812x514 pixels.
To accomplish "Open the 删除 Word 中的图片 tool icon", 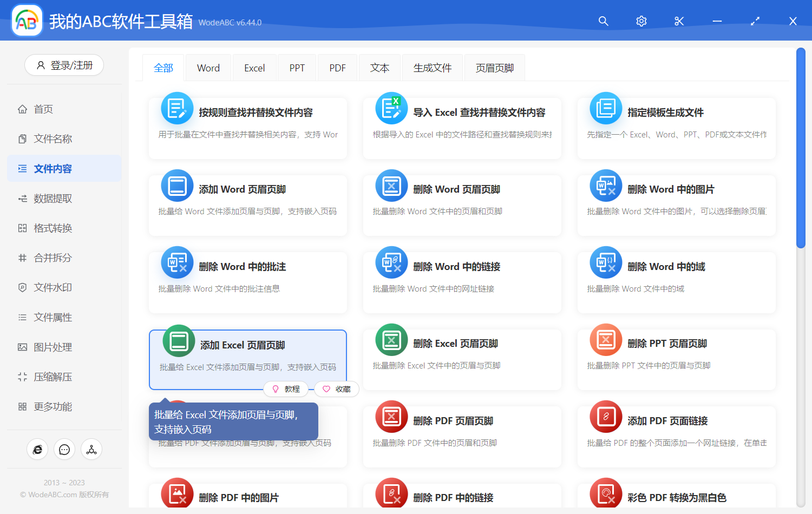I will click(605, 185).
